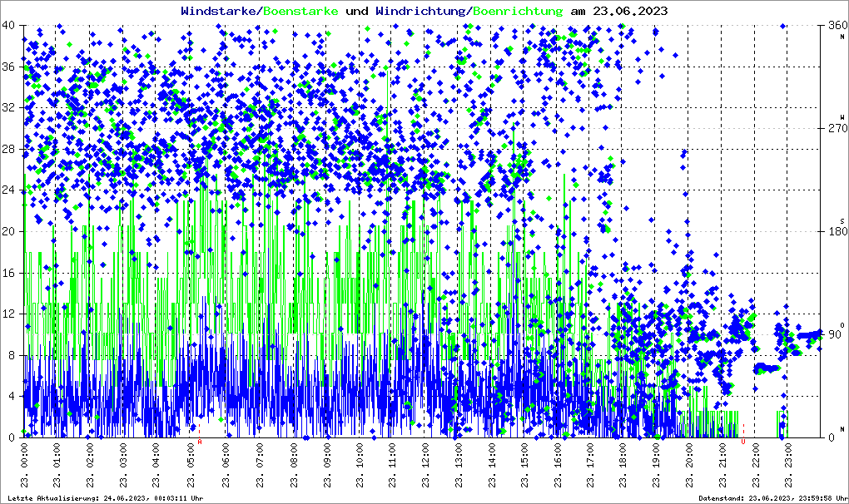Click wind speed axis label 40
Screen dimensions: 849x504
tap(8, 26)
